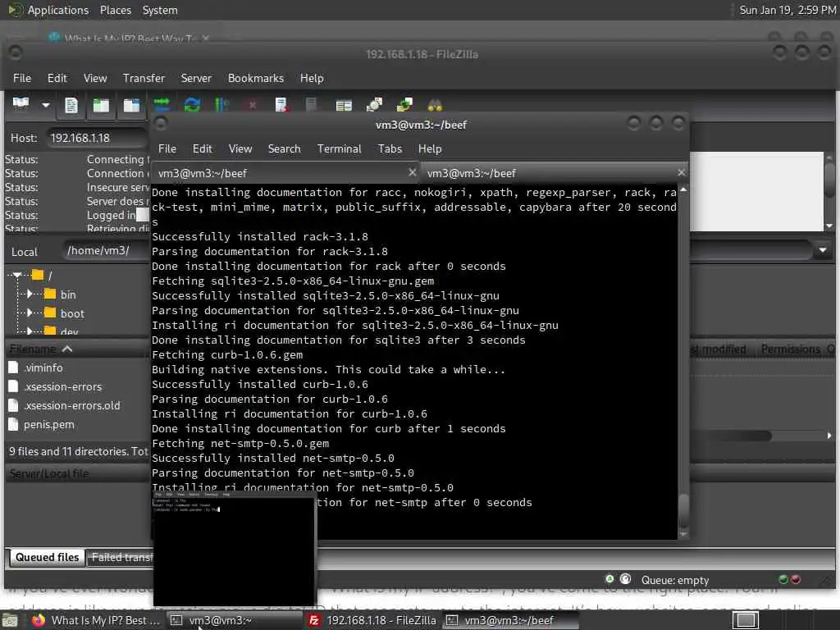Open the System menu in top panel
This screenshot has width=840, height=630.
(x=160, y=10)
